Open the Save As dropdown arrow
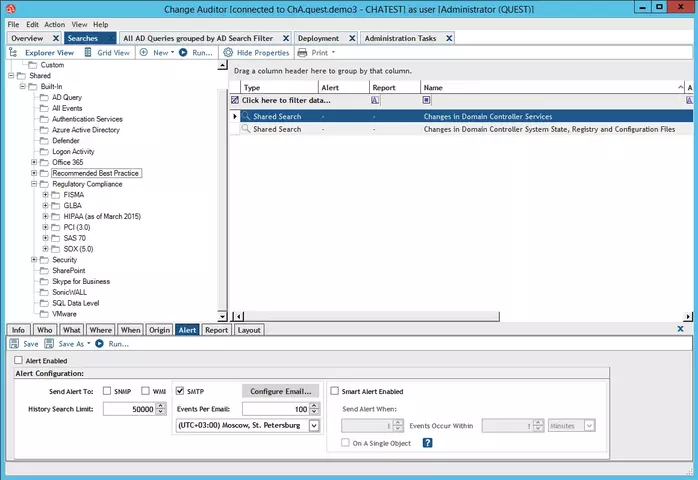The height and width of the screenshot is (480, 698). click(x=89, y=343)
